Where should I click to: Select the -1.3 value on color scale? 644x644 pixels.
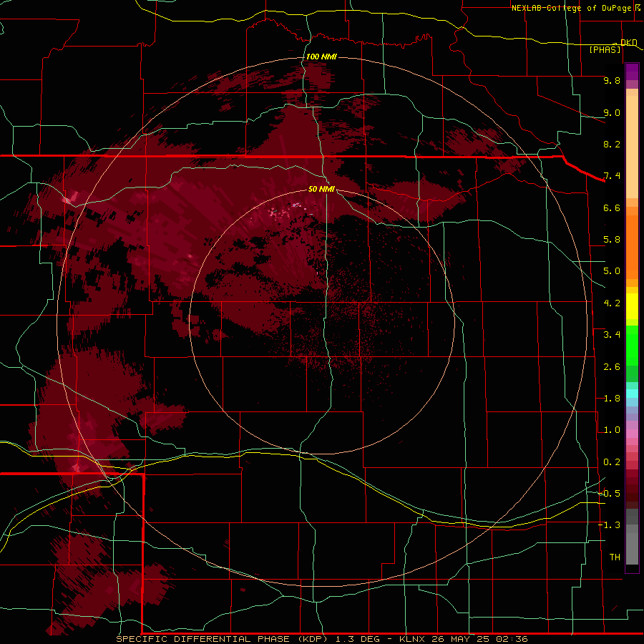click(609, 525)
